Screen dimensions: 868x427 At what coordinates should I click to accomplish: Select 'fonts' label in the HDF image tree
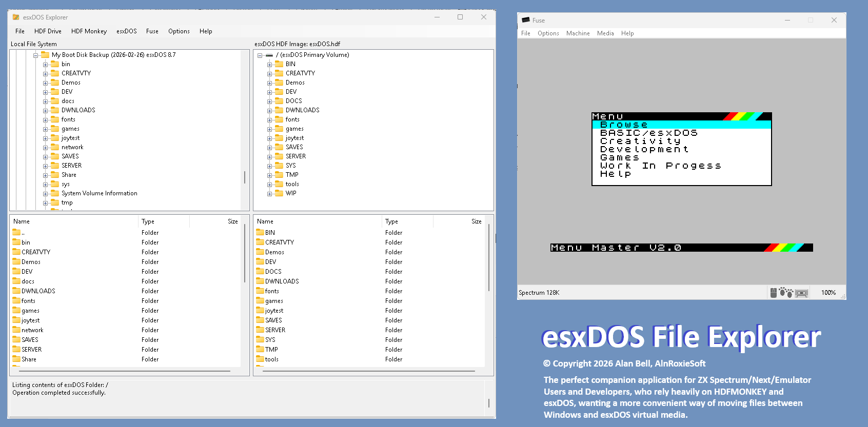[x=292, y=119]
